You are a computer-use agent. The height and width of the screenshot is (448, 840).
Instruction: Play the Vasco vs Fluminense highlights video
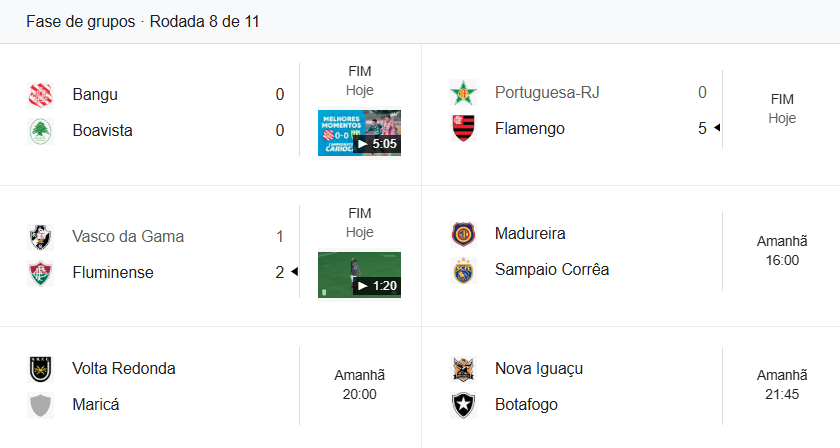[359, 274]
